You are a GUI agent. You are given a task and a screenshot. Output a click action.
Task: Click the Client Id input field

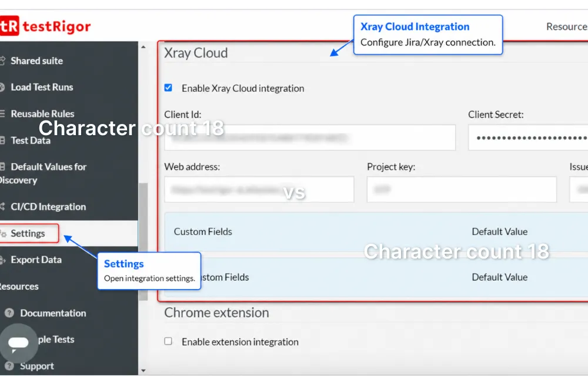pos(310,137)
